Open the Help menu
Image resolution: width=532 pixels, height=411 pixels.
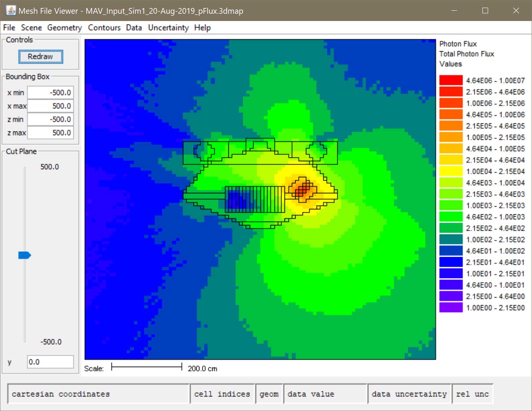[202, 28]
